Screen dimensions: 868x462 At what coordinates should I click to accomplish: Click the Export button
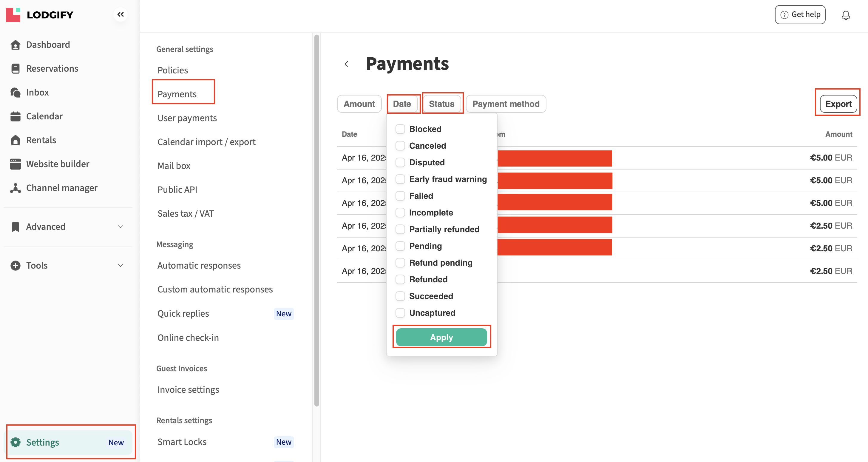(838, 104)
